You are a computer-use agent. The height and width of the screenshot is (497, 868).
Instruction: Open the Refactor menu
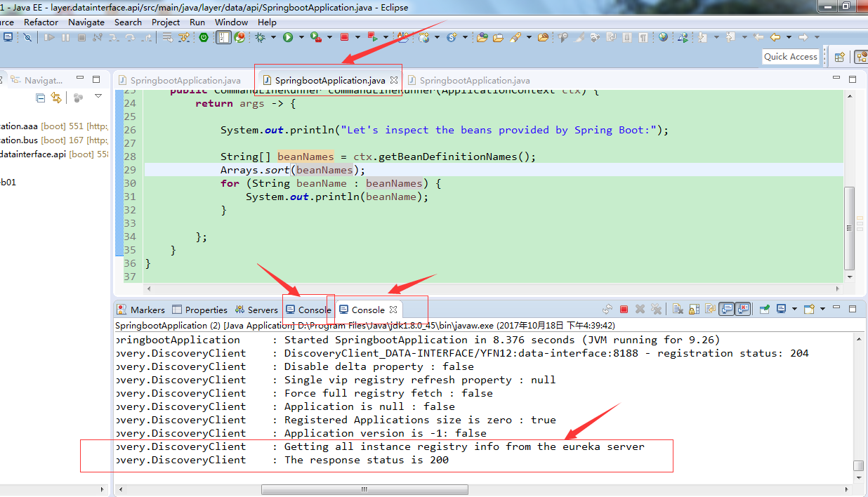[x=41, y=22]
